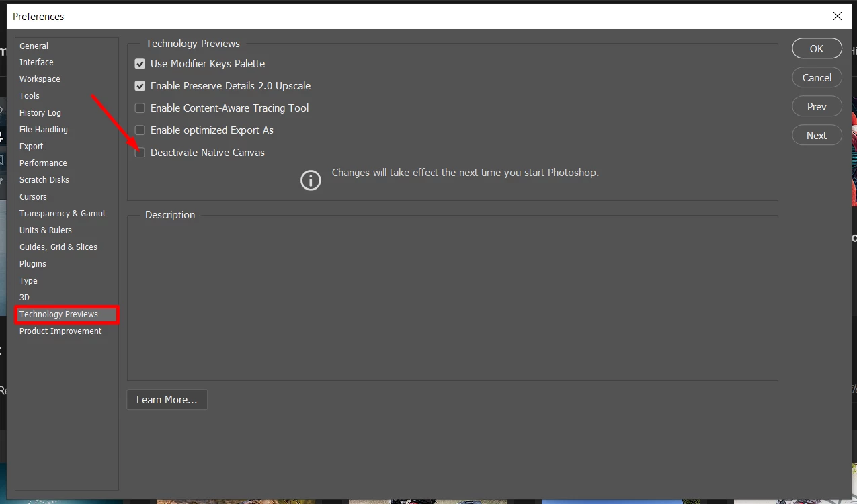Open the Plugins category
The width and height of the screenshot is (857, 504).
tap(33, 264)
